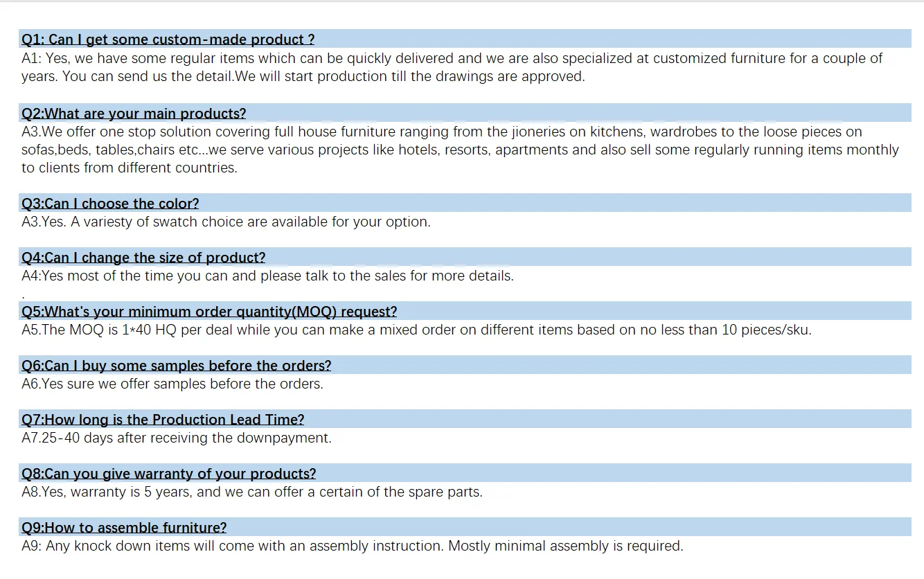Click the Q1 custom-made product question heading
The image size is (924, 579).
point(168,39)
